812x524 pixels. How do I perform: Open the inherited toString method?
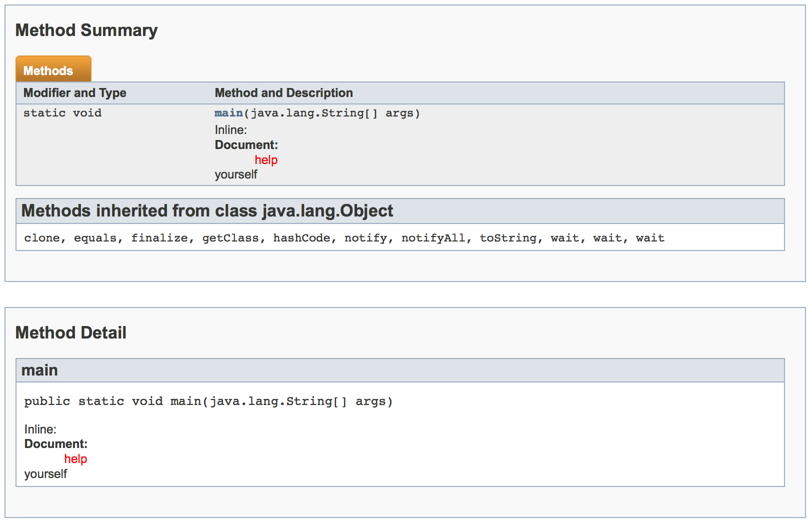pos(508,238)
